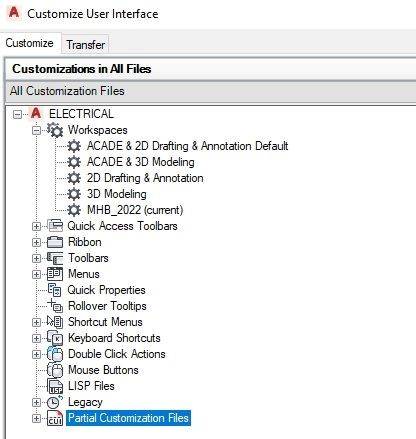This screenshot has width=416, height=439.
Task: Collapse the Workspaces tree node
Action: (x=36, y=130)
